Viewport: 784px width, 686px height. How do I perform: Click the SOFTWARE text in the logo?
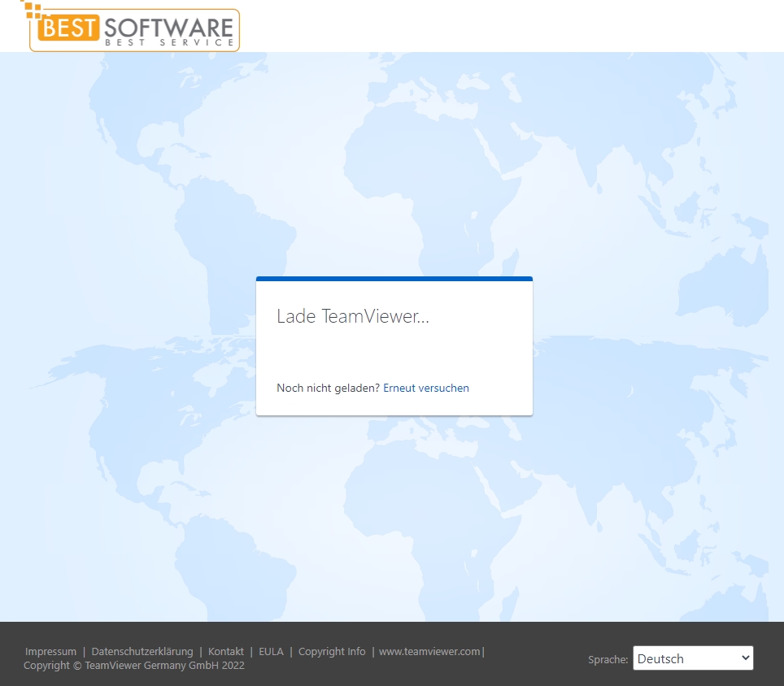167,26
